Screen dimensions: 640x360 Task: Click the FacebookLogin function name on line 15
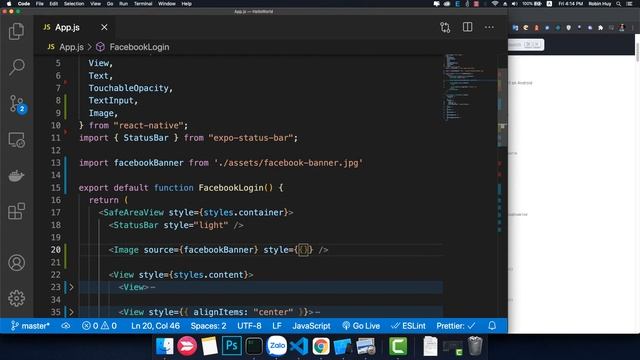point(231,188)
